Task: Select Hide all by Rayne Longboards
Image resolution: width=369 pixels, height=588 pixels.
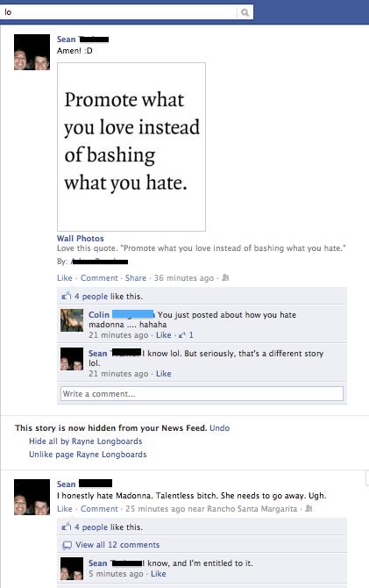Action: [85, 441]
